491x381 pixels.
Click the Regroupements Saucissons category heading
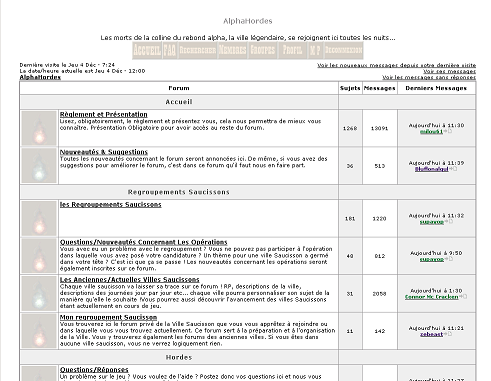coord(179,192)
